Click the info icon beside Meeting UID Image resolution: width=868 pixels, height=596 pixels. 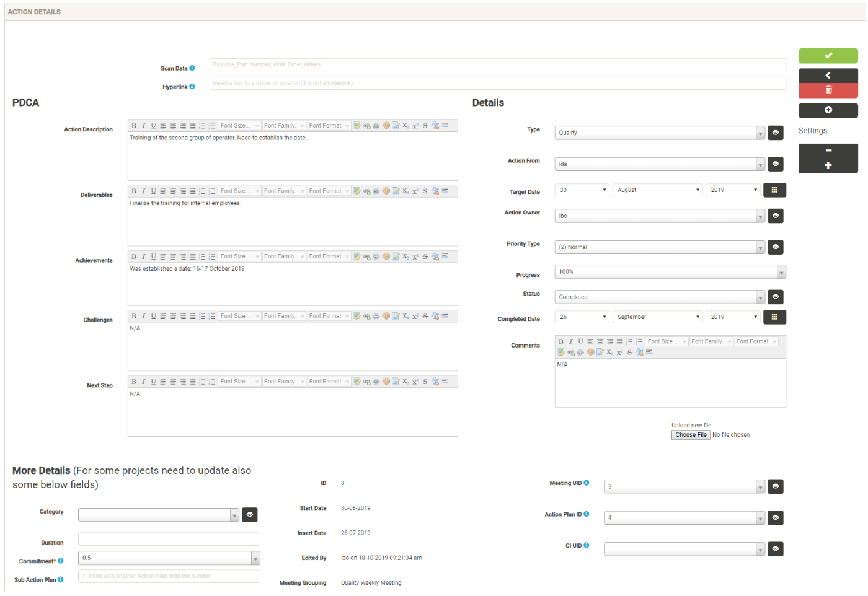point(587,483)
